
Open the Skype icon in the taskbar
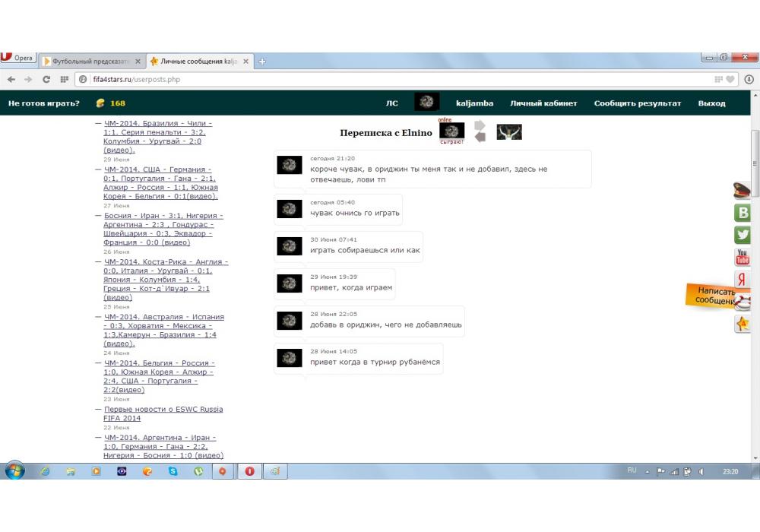click(x=173, y=471)
